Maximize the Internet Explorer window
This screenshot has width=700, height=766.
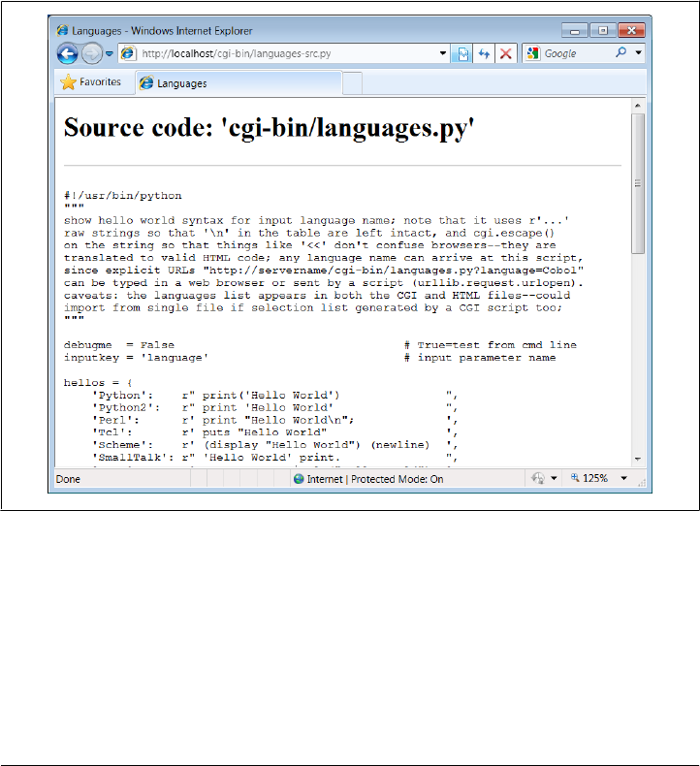tap(603, 31)
